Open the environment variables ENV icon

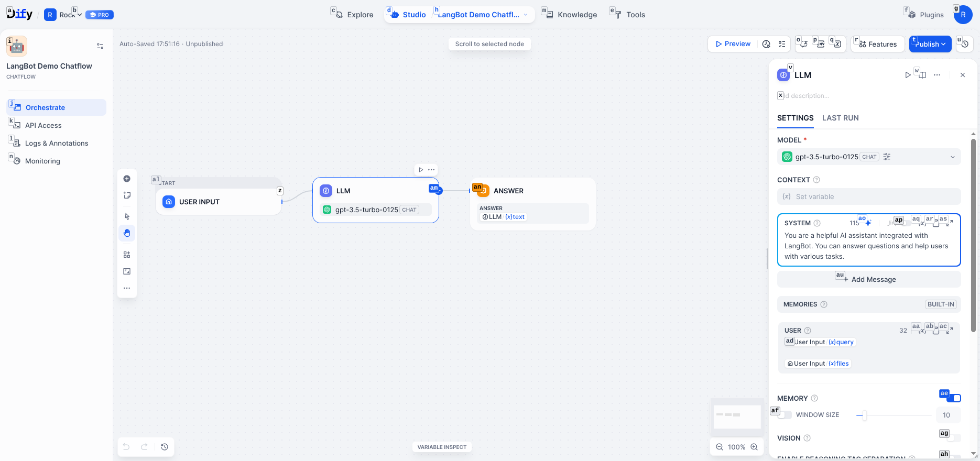click(820, 44)
